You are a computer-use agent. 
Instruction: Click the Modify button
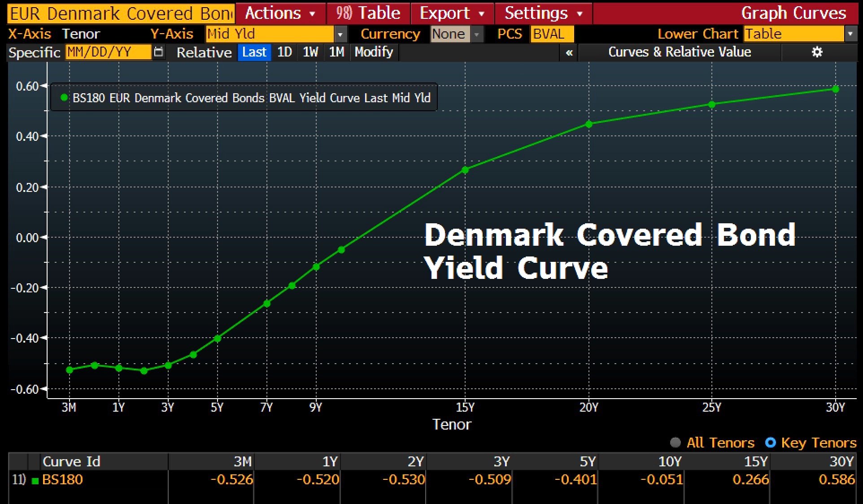(373, 52)
